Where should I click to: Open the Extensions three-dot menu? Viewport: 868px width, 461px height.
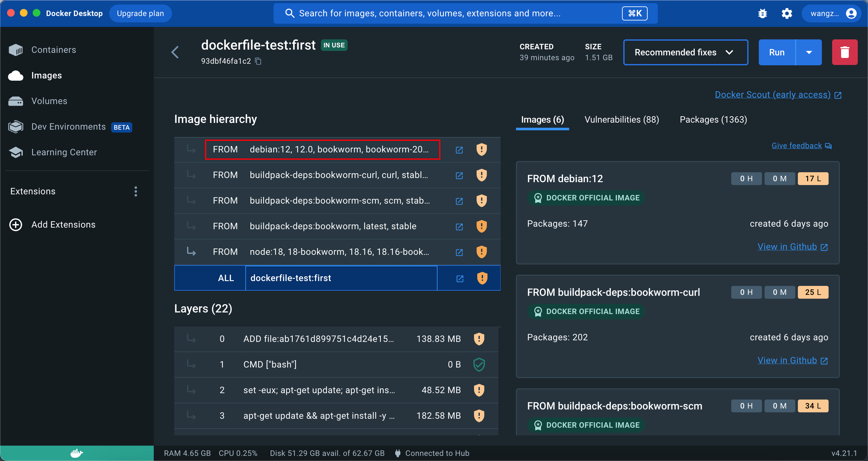(135, 191)
